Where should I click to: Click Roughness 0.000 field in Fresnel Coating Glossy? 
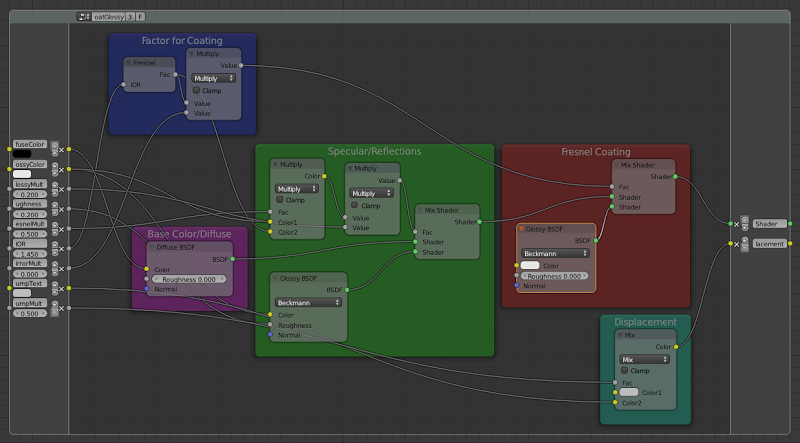tap(555, 276)
